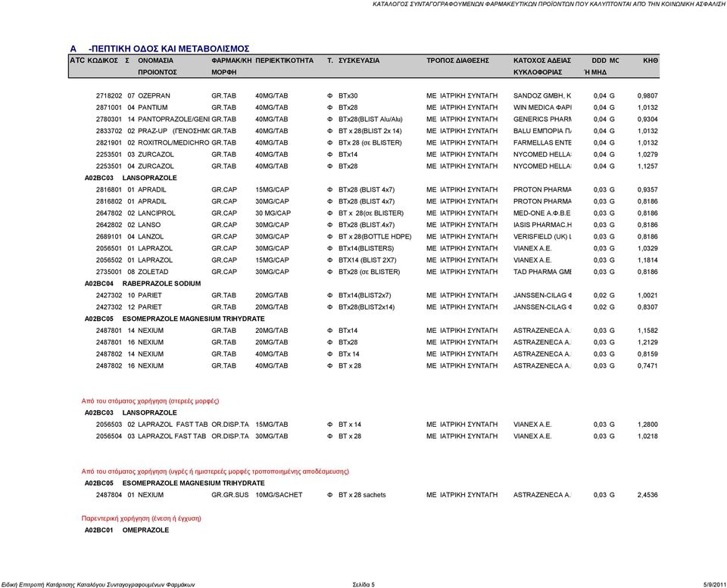The image size is (727, 588).
Task: Click the product name 'OZEPRAN'
Action: tap(154, 96)
